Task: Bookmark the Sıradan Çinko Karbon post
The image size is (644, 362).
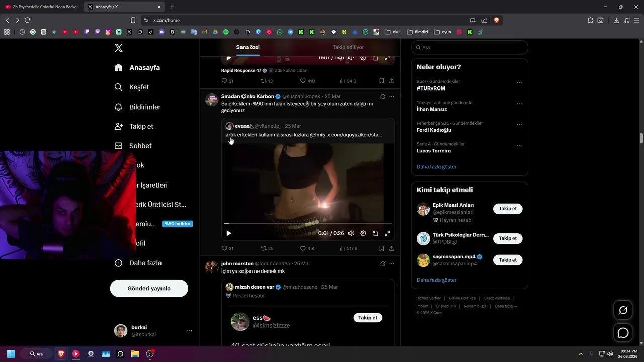Action: 381,248
